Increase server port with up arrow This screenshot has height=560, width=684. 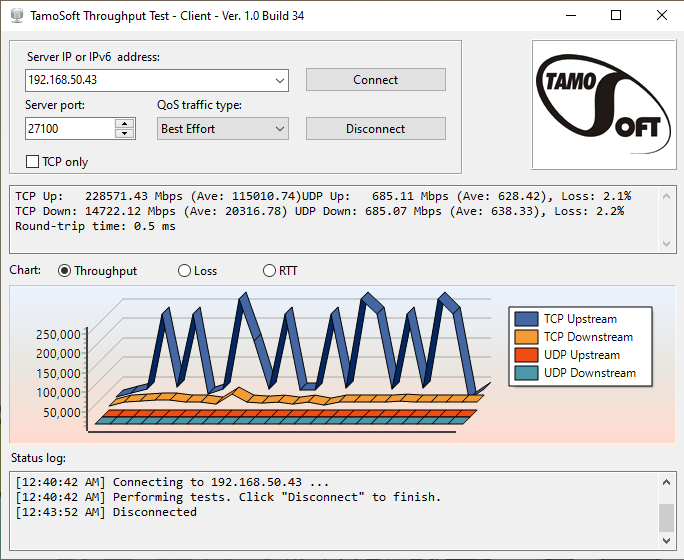[x=125, y=124]
